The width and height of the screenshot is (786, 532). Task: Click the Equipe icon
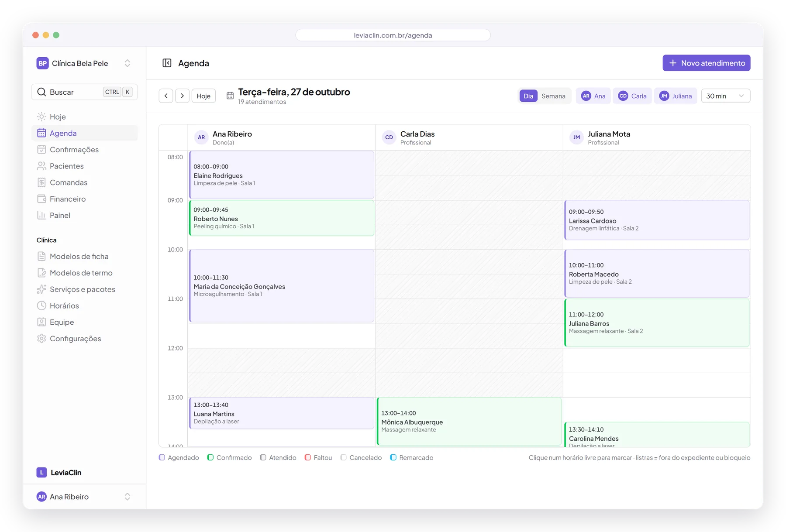pos(41,322)
